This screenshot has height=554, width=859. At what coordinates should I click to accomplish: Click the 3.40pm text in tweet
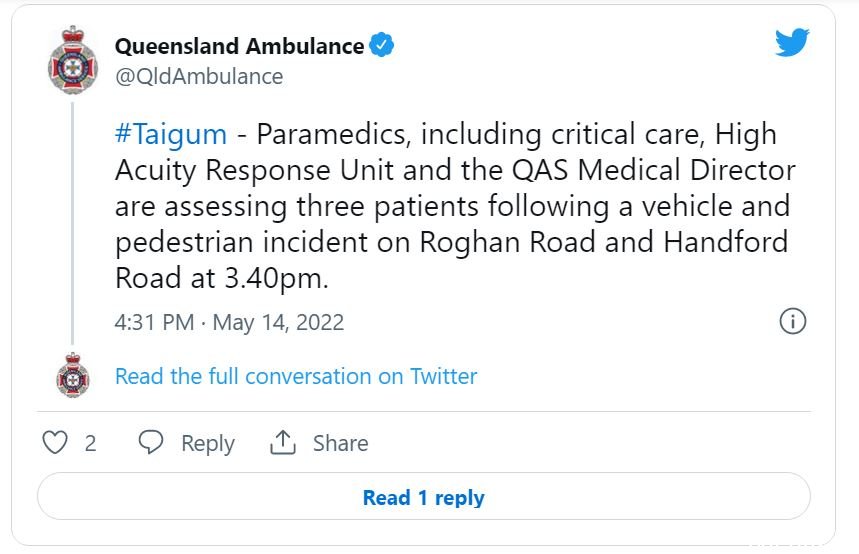point(276,278)
